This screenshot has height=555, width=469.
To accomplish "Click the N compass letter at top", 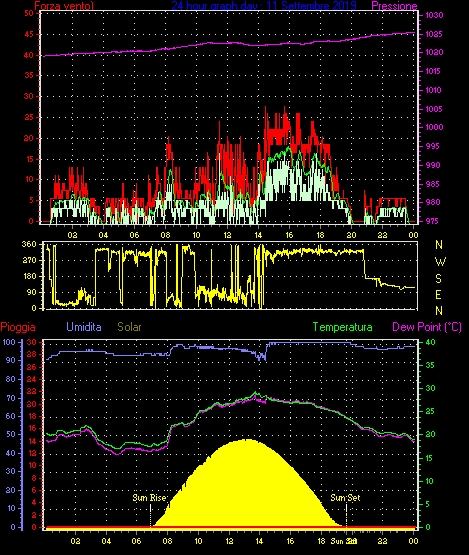I will (439, 245).
